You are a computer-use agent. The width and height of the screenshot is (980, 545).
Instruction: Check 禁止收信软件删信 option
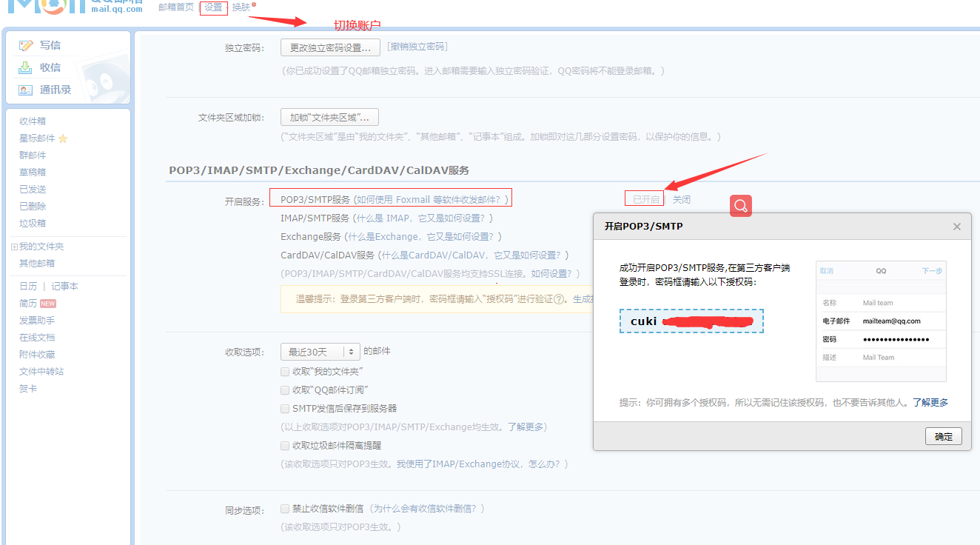(285, 509)
